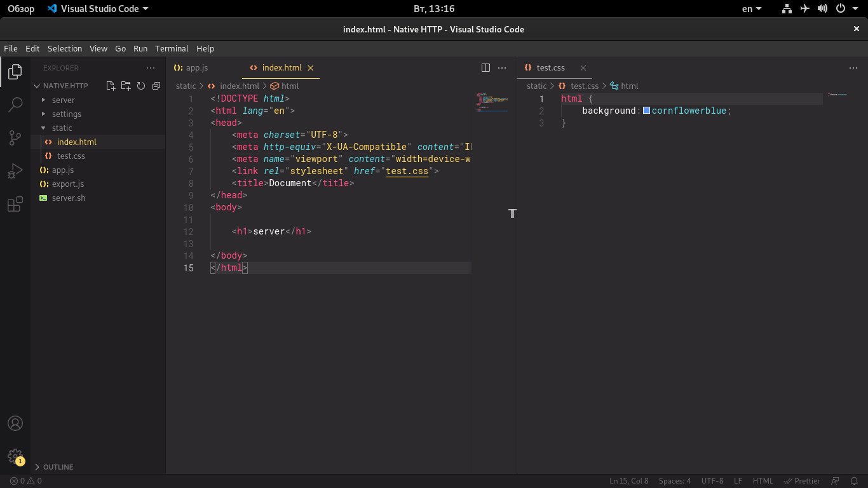Open more actions for test.css editor group
The image size is (868, 488).
[853, 67]
